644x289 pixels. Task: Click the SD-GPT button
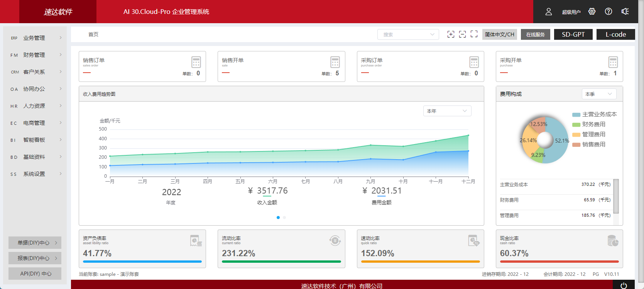(x=573, y=34)
